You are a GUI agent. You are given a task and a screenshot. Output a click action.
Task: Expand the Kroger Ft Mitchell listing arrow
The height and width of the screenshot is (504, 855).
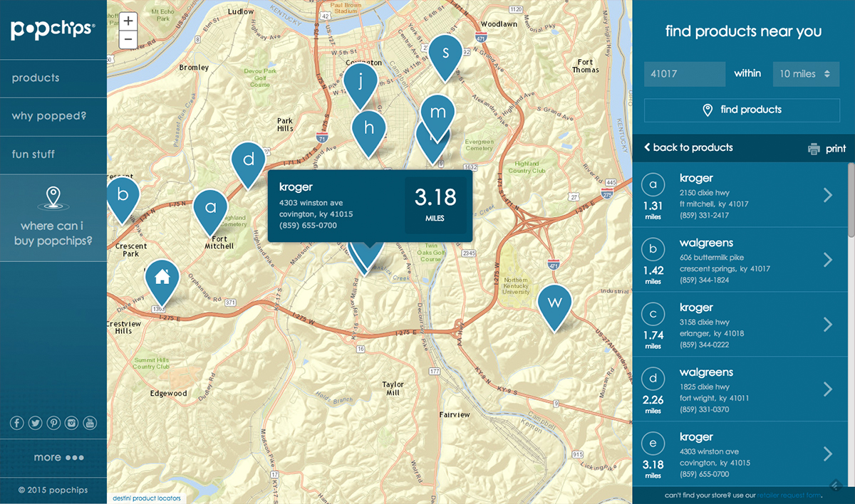pyautogui.click(x=828, y=195)
